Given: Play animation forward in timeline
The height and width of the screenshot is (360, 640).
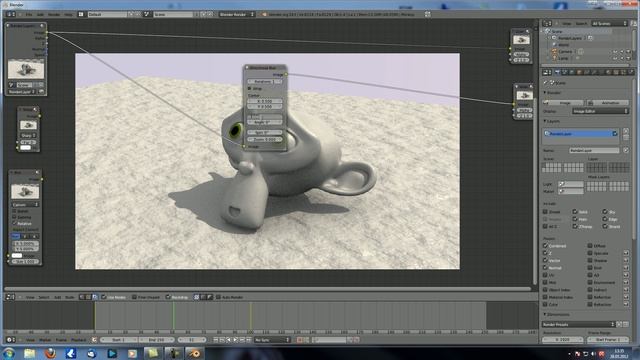Looking at the screenshot, I should pyautogui.click(x=236, y=340).
